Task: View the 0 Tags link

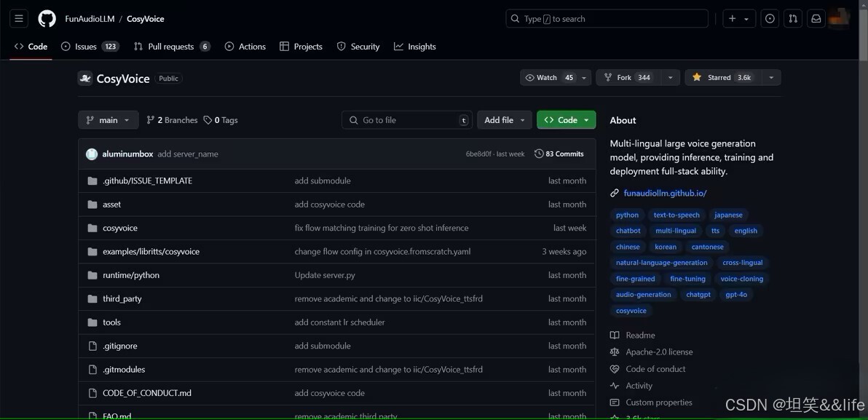Action: 221,120
